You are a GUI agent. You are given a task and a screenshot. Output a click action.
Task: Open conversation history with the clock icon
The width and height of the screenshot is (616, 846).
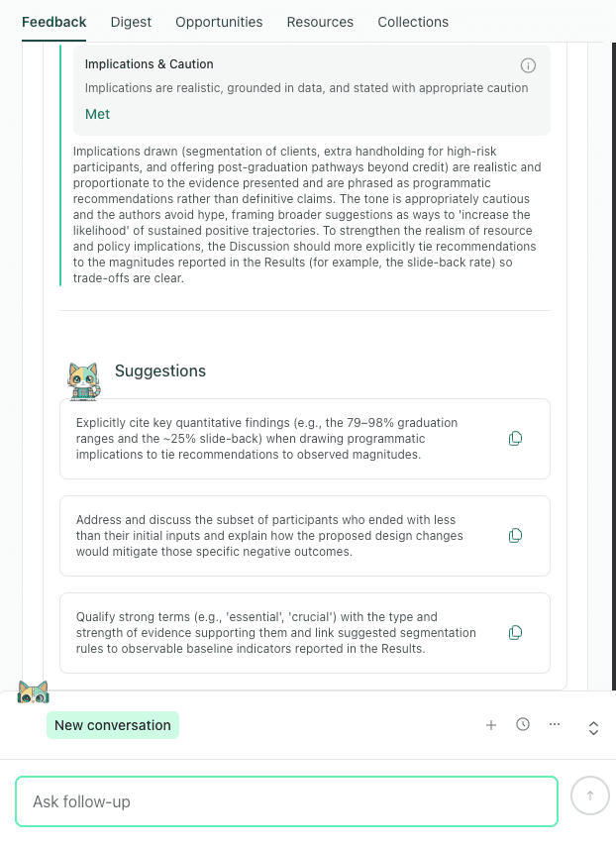coord(523,724)
